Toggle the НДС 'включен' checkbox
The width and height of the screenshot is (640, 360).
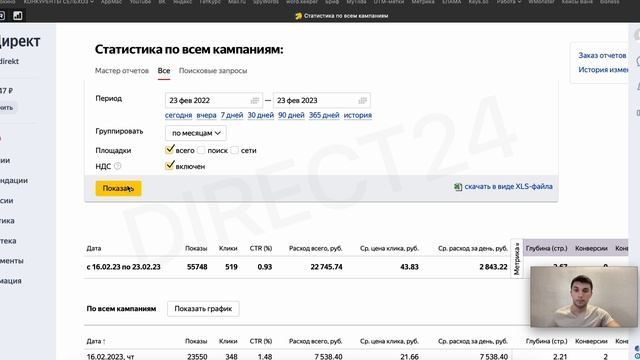click(169, 166)
